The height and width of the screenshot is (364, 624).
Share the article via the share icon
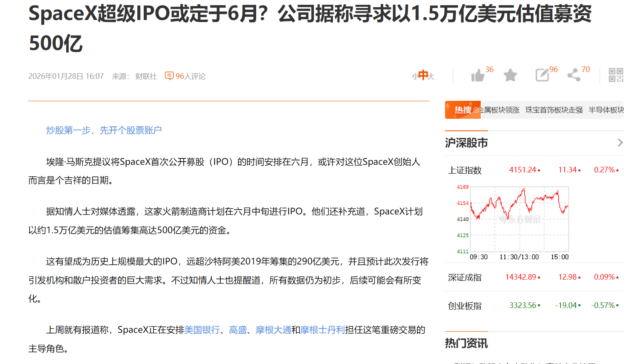click(574, 75)
